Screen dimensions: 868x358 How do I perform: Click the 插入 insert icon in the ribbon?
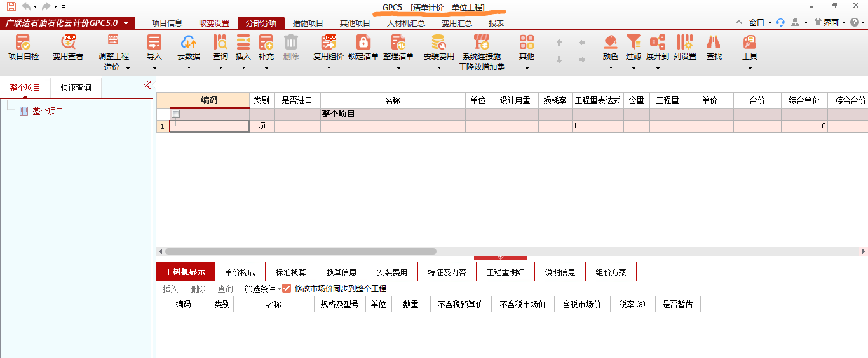pos(243,42)
